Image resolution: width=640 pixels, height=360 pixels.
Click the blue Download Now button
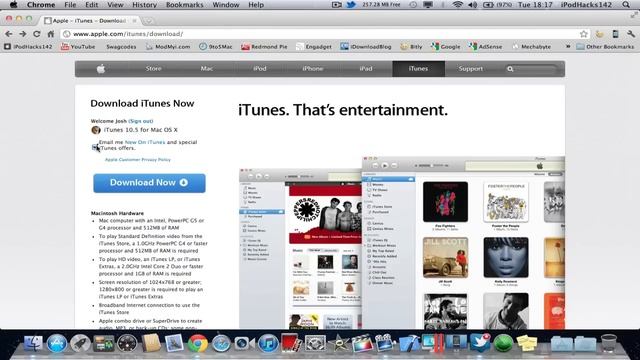click(x=149, y=183)
